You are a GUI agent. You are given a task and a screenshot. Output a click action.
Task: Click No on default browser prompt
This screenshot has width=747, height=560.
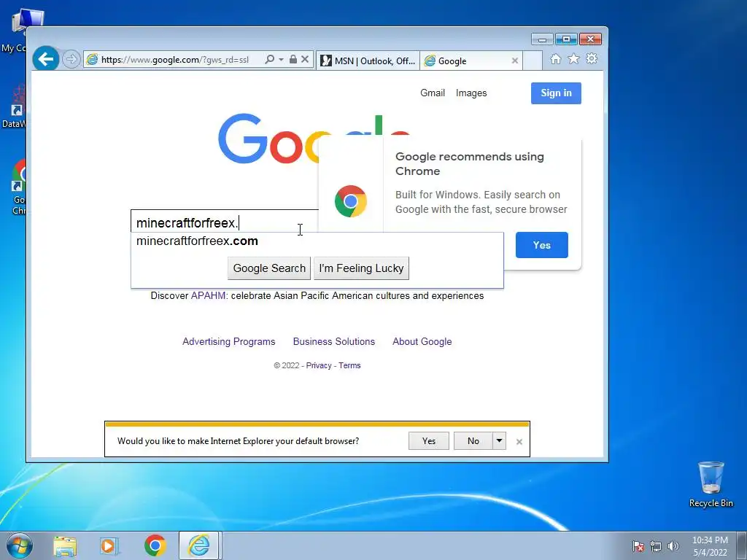[473, 441]
